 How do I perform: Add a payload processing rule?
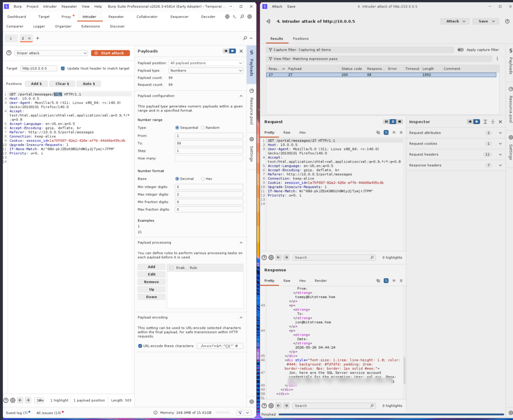(x=151, y=267)
